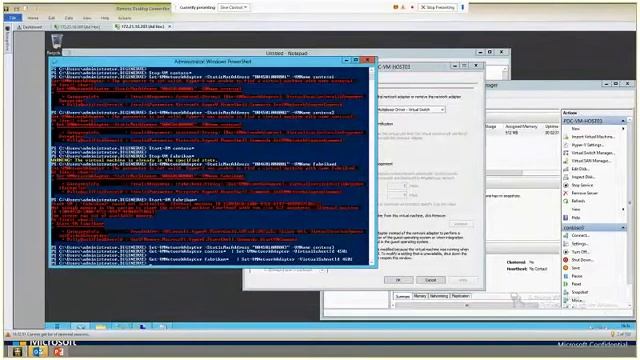
Task: Open Give Control dropdown in presenting bar
Action: pyautogui.click(x=233, y=7)
